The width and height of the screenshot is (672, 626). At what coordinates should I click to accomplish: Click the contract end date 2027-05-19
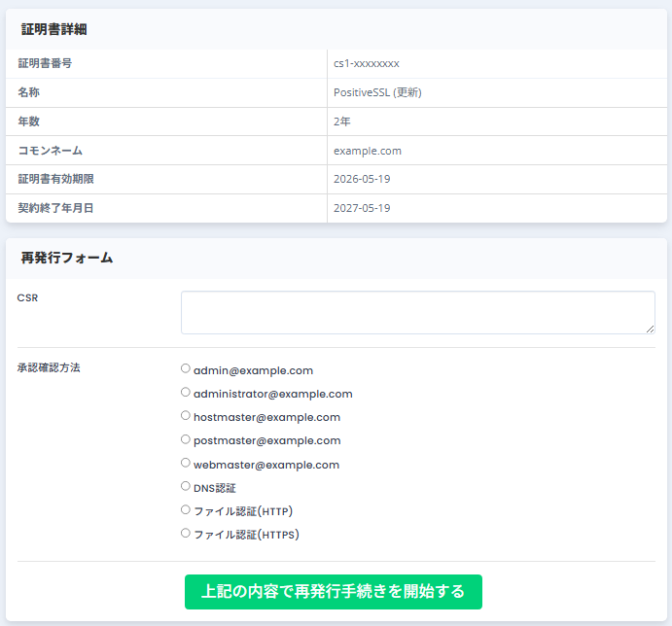[362, 209]
